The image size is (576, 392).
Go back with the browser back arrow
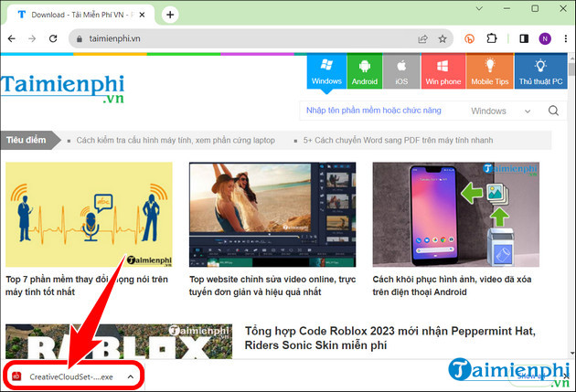pos(12,38)
